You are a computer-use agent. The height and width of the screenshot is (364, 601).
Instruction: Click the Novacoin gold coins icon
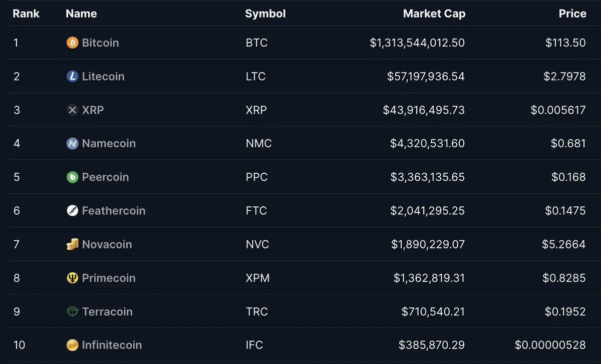(73, 244)
